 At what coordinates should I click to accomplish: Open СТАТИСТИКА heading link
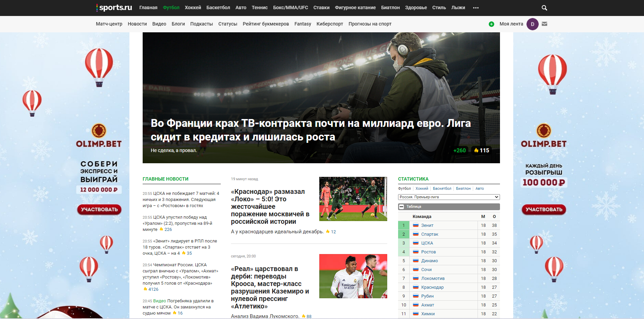(x=413, y=179)
